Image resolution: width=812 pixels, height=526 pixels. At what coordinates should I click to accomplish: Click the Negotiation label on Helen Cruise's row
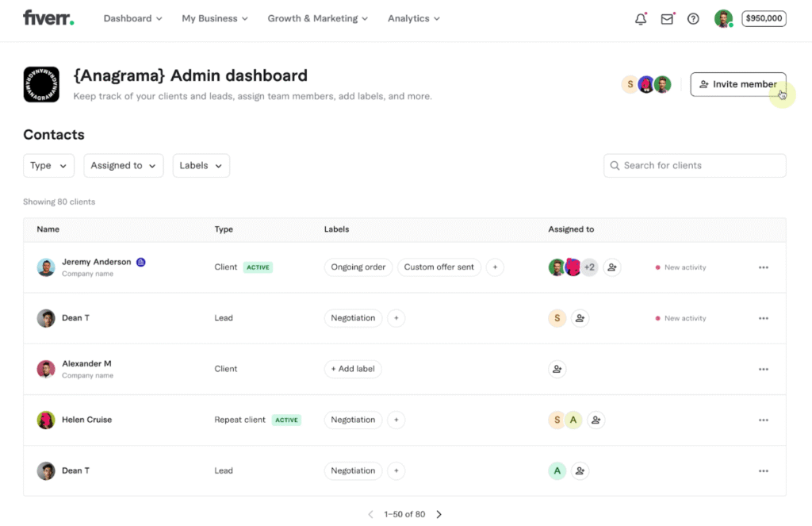[x=352, y=420]
